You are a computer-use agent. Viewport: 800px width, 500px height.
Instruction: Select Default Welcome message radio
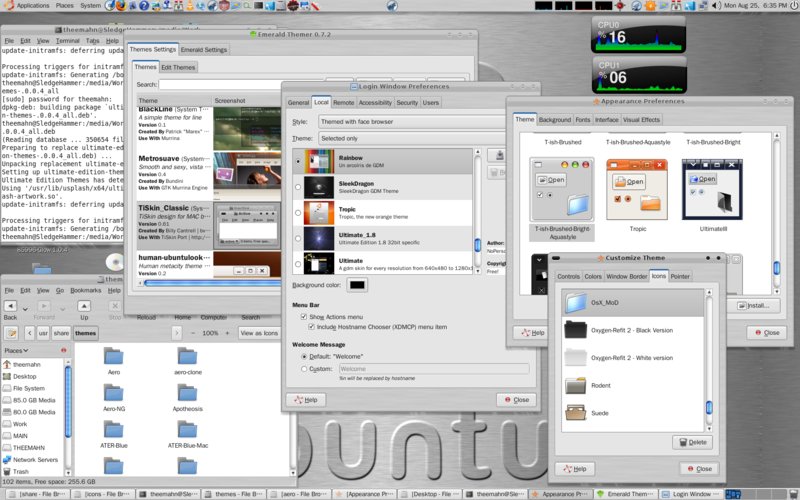pos(304,357)
